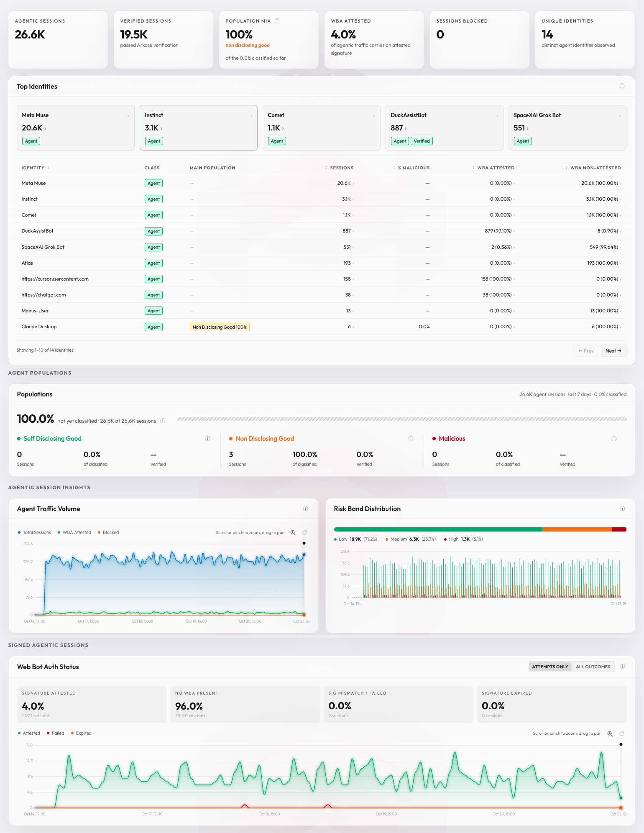Open the Self Disclosing Good info icon
644x833 pixels.
tap(207, 439)
